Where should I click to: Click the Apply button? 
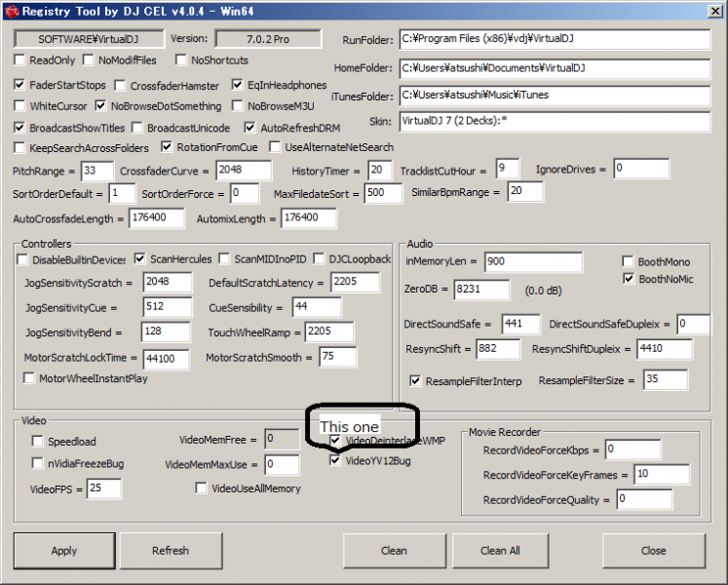click(64, 551)
